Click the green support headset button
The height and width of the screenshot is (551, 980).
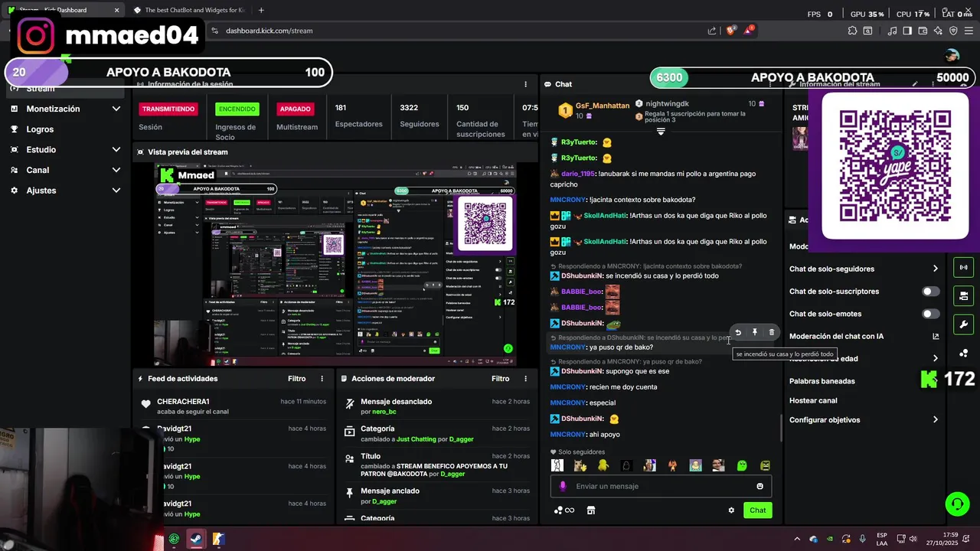tap(957, 504)
